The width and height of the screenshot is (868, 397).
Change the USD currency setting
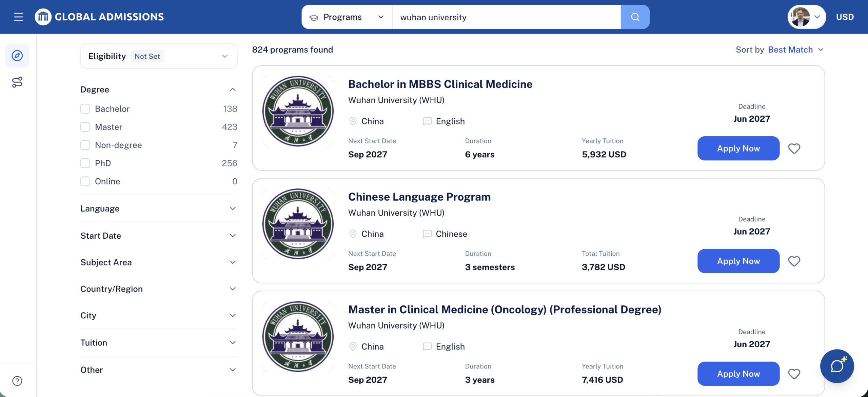(845, 17)
